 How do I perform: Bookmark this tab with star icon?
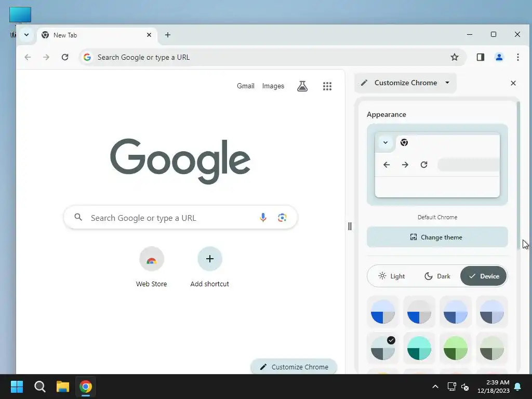point(455,57)
